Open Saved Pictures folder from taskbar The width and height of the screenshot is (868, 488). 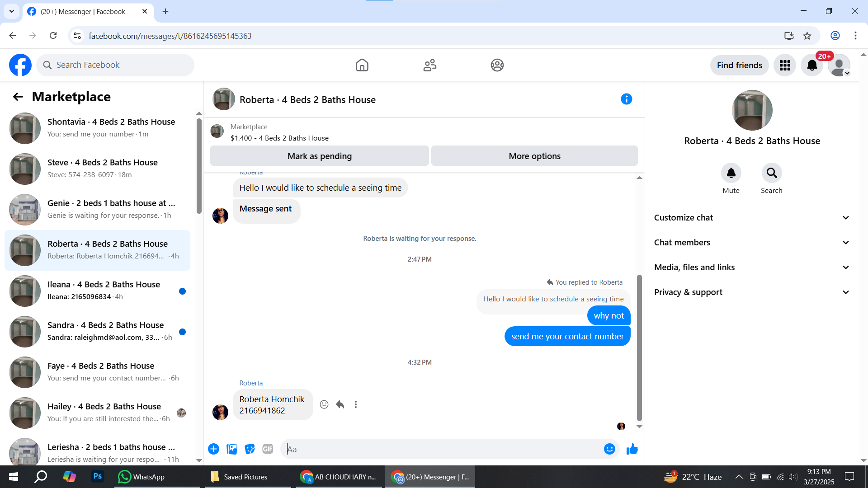pos(248,477)
